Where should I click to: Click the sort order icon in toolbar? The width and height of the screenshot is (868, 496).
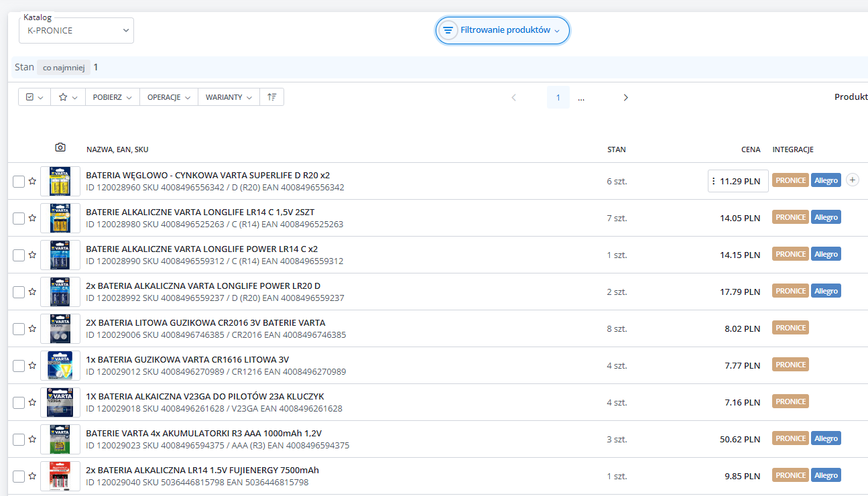click(x=271, y=97)
